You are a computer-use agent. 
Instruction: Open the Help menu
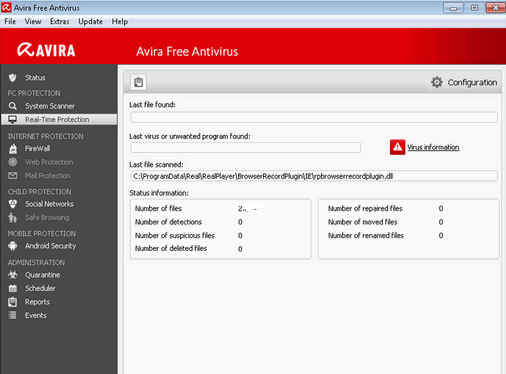120,22
